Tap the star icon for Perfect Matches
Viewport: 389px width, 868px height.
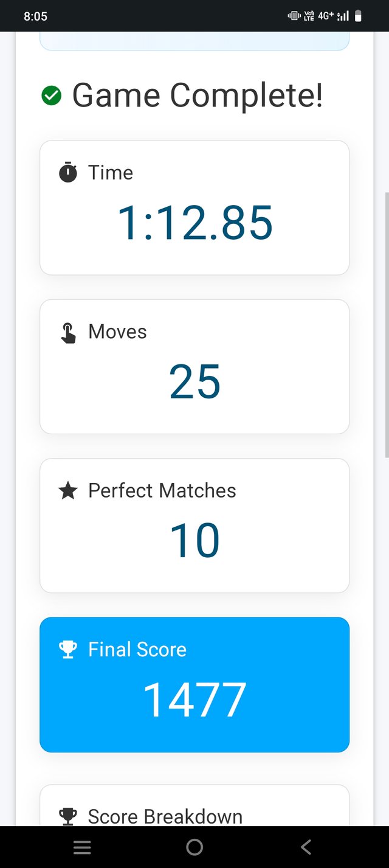coord(68,491)
